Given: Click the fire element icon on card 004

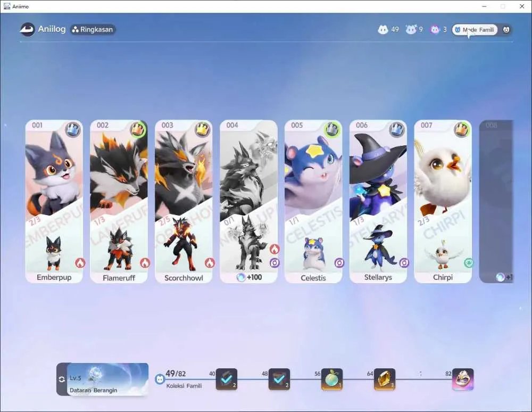Looking at the screenshot, I should (275, 250).
